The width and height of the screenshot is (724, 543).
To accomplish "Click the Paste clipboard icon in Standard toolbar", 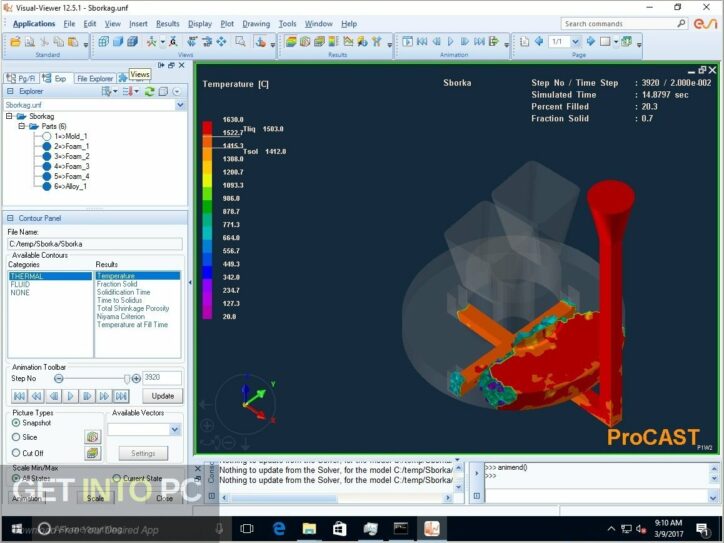I will click(x=73, y=42).
